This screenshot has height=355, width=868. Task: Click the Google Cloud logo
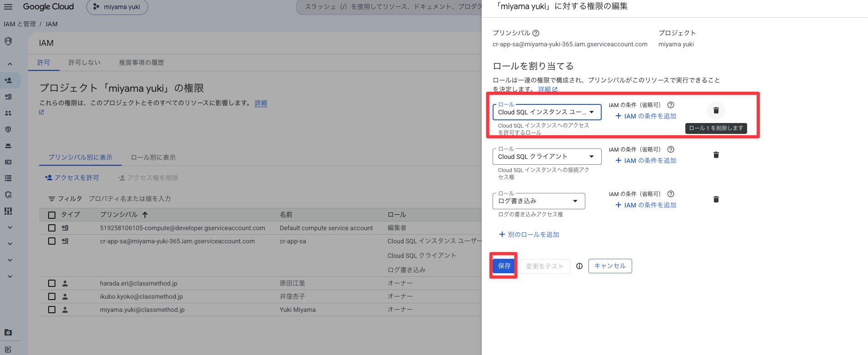tap(48, 7)
